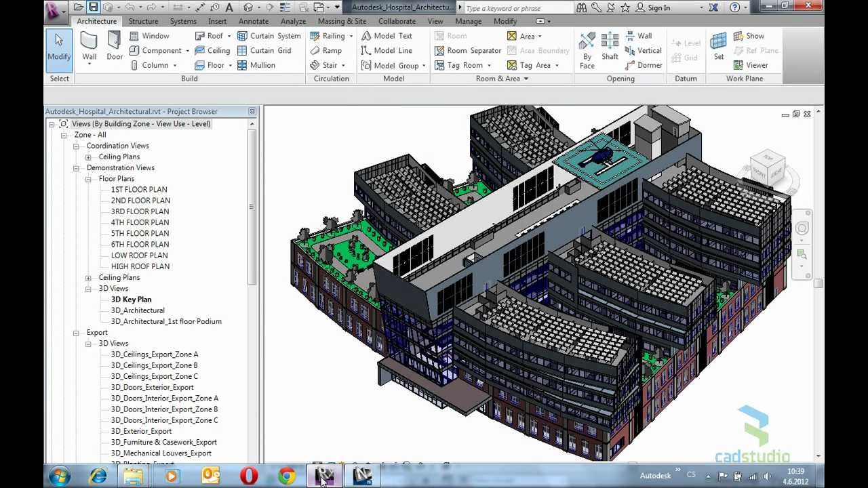Click the Set work plane icon
868x488 pixels.
tap(719, 42)
